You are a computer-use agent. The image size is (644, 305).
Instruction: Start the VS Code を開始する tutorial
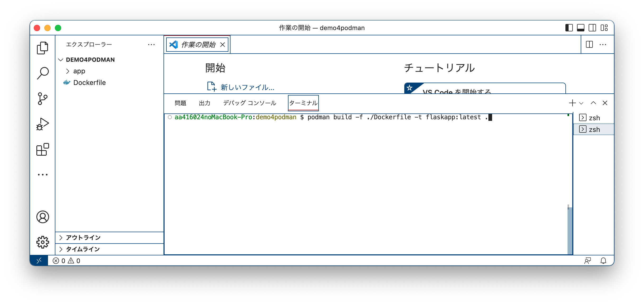tap(457, 91)
